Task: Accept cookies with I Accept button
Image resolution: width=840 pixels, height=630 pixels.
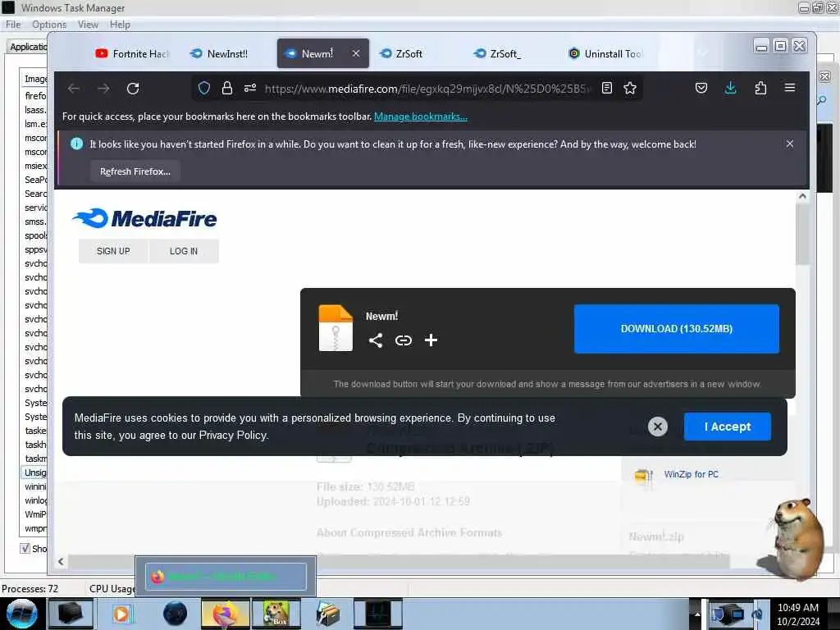Action: (727, 427)
